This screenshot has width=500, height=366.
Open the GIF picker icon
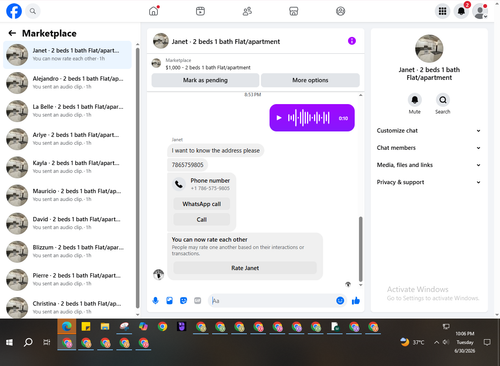pyautogui.click(x=198, y=301)
